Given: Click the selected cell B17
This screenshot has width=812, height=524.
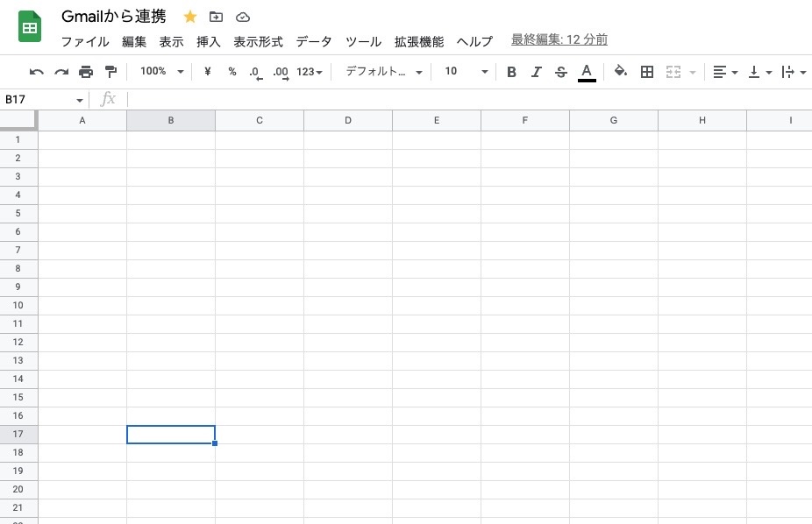Looking at the screenshot, I should 171,435.
